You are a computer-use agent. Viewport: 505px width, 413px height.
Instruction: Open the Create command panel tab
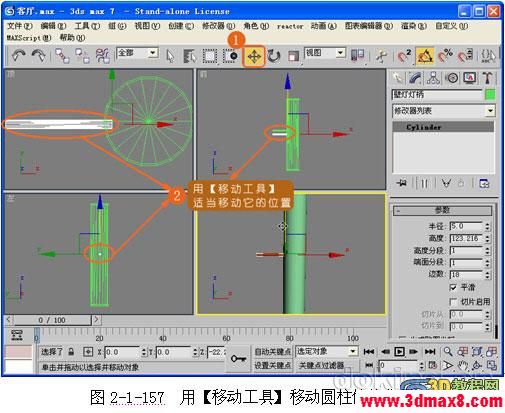point(397,78)
